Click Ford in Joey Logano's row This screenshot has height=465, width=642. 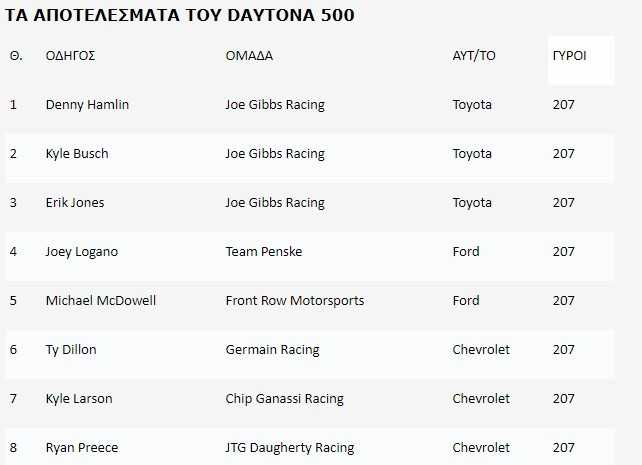(x=466, y=252)
